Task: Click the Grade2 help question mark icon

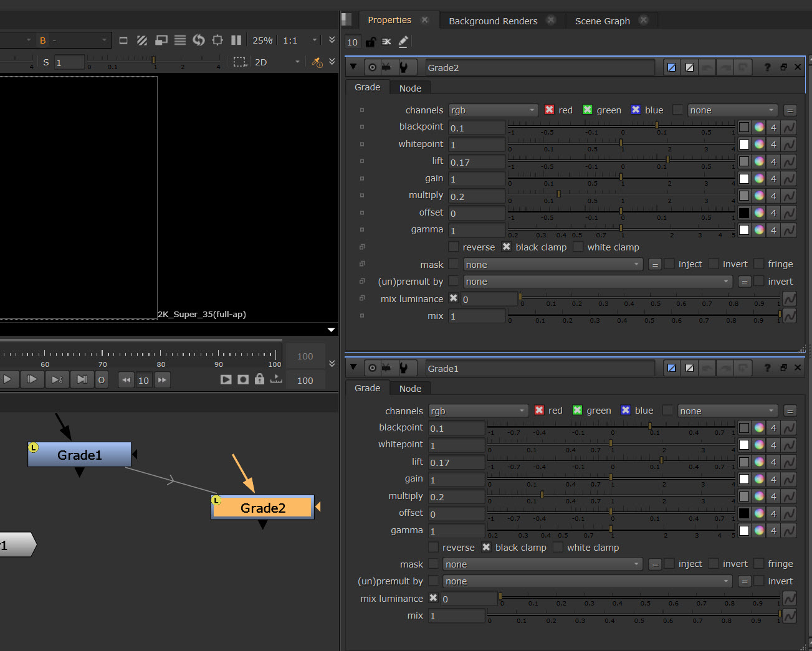Action: tap(767, 67)
